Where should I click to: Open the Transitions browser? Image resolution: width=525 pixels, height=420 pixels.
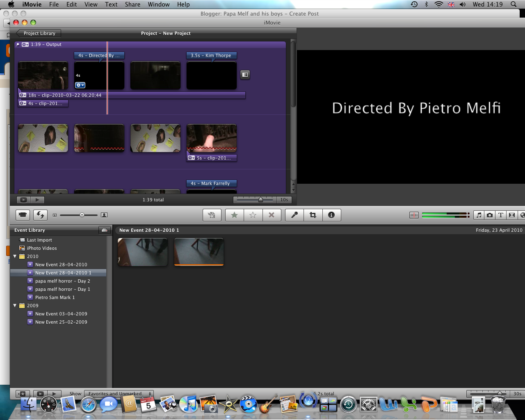point(512,215)
